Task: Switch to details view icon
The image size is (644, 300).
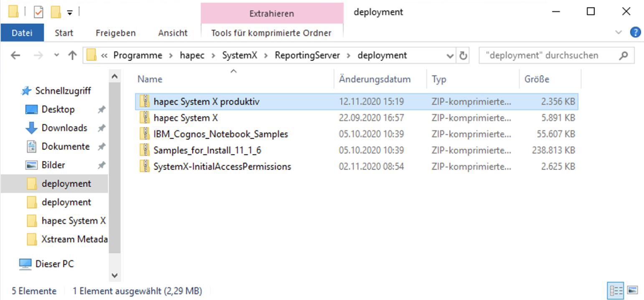Action: 616,290
